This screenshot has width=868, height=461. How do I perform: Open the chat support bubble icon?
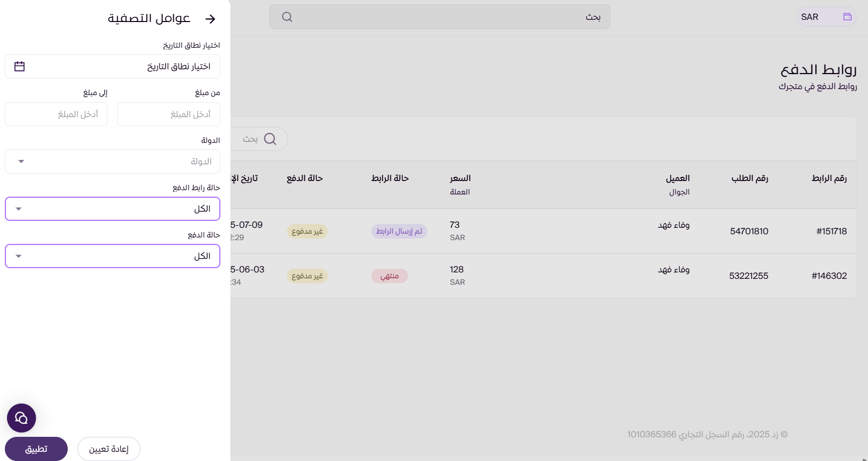21,418
